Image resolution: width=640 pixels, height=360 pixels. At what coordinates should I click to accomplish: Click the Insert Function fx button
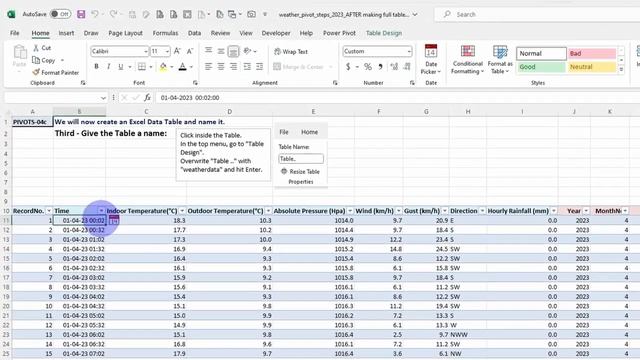(147, 98)
